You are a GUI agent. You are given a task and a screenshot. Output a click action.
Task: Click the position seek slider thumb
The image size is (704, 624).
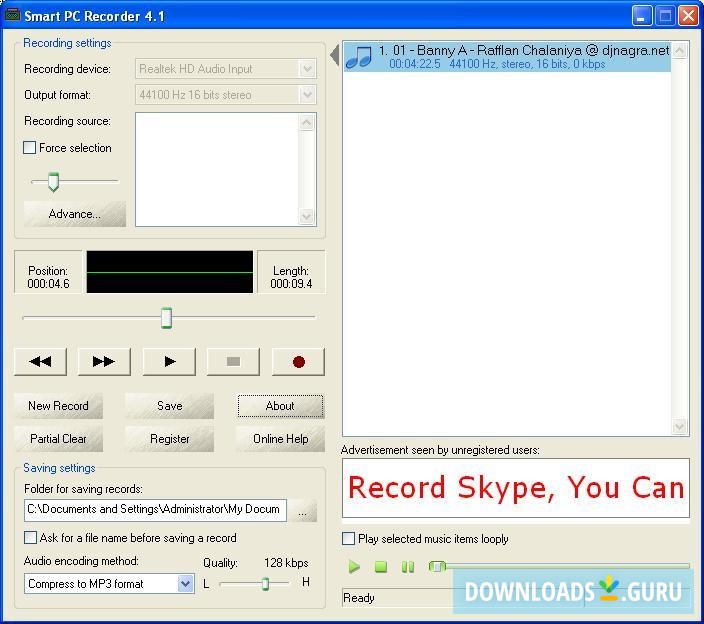(166, 318)
